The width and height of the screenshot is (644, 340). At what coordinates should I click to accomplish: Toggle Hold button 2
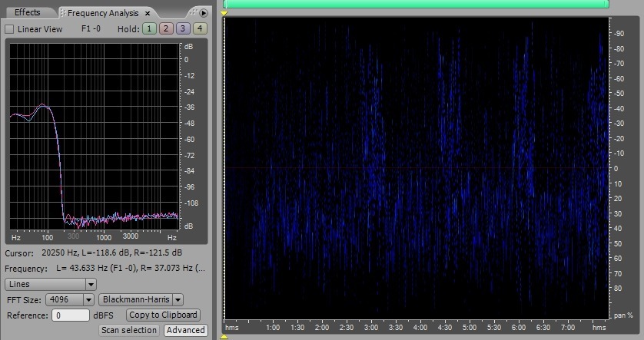pos(166,28)
